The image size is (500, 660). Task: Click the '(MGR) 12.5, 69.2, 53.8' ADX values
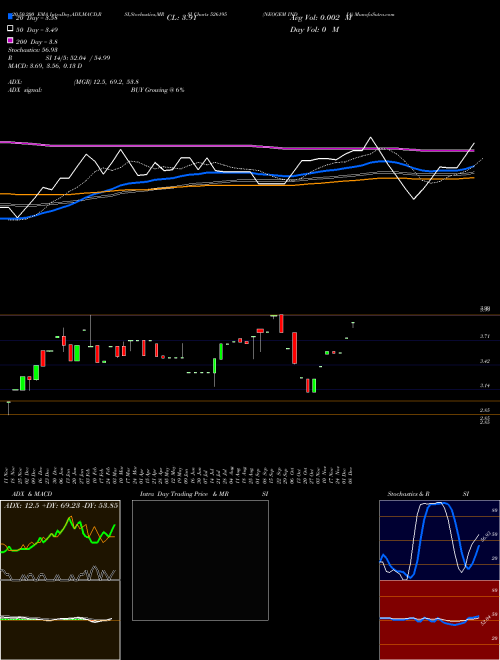tap(106, 82)
